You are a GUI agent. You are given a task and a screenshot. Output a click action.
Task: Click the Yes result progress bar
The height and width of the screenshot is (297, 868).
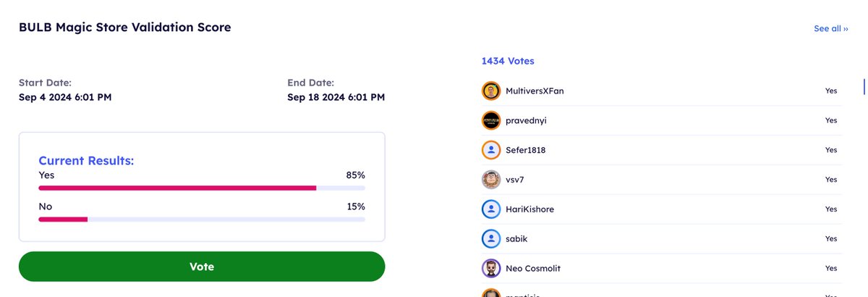point(202,188)
